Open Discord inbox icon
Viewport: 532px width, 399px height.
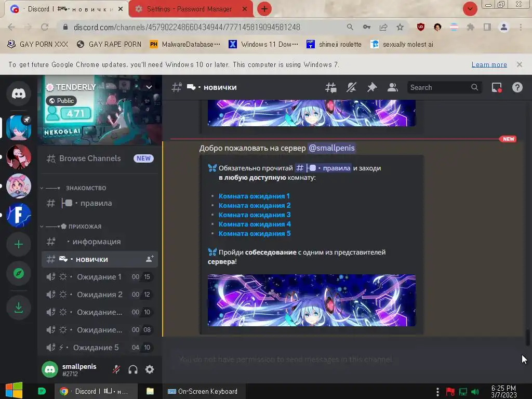pyautogui.click(x=497, y=87)
